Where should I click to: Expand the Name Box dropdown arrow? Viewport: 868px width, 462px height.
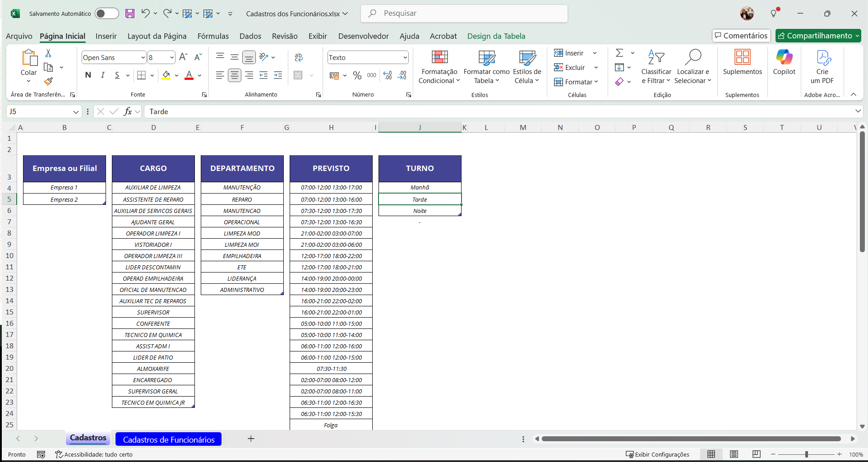point(76,112)
